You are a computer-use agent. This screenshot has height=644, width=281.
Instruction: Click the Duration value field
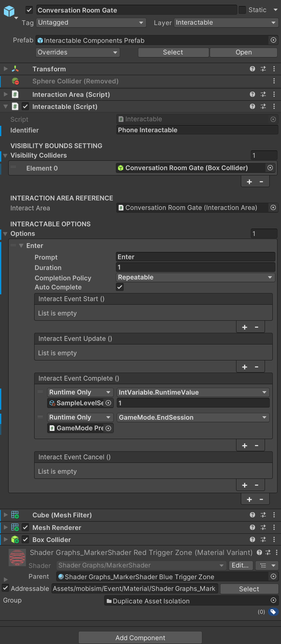pos(196,267)
